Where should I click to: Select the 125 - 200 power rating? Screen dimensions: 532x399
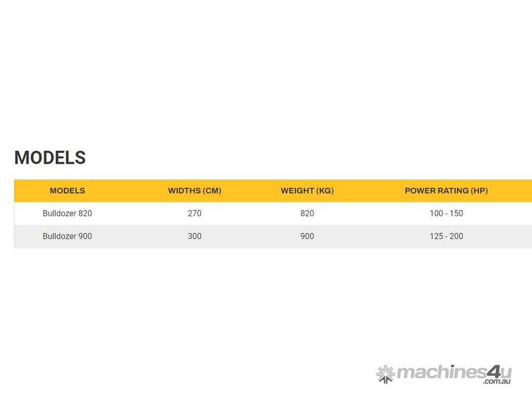(446, 236)
